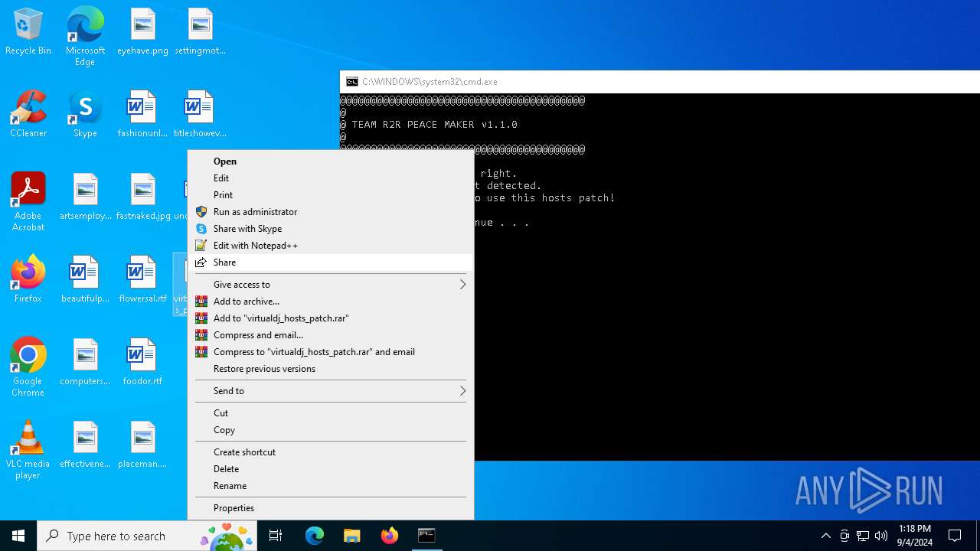
Task: Open the Recycle Bin desktop icon
Action: click(x=28, y=32)
